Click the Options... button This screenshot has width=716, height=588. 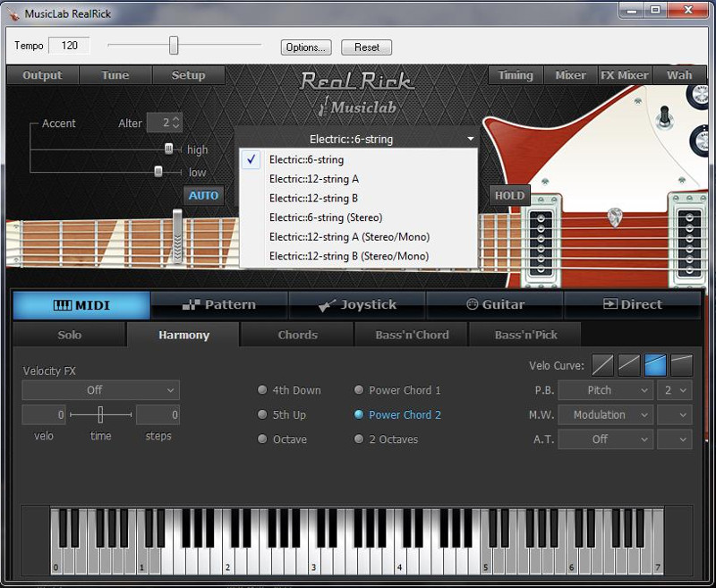pyautogui.click(x=306, y=47)
